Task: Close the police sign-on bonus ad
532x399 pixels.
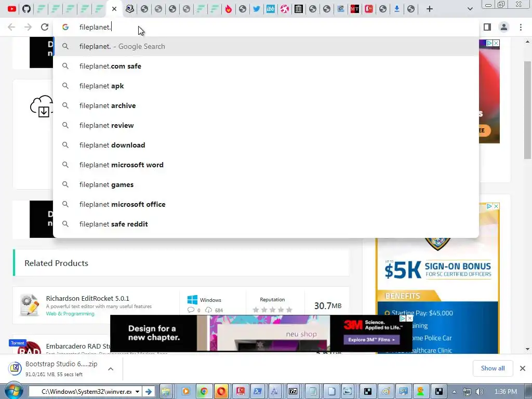Action: (x=496, y=206)
